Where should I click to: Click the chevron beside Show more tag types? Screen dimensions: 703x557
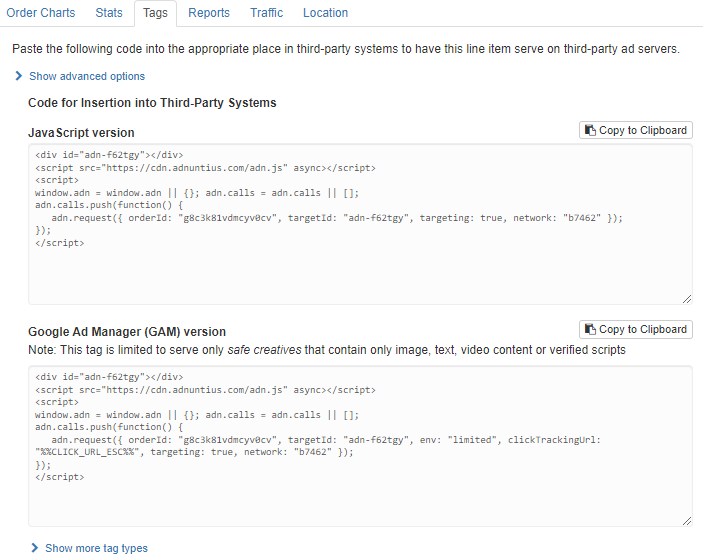(35, 548)
